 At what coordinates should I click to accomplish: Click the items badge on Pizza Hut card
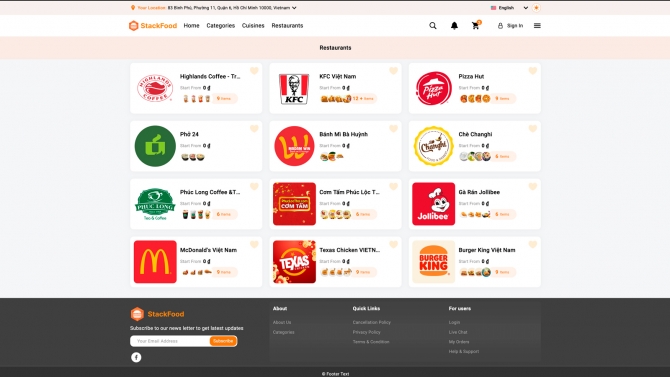coord(503,98)
